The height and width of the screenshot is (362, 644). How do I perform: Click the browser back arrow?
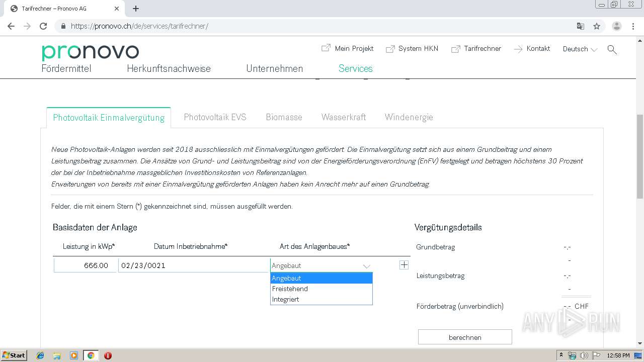(11, 26)
